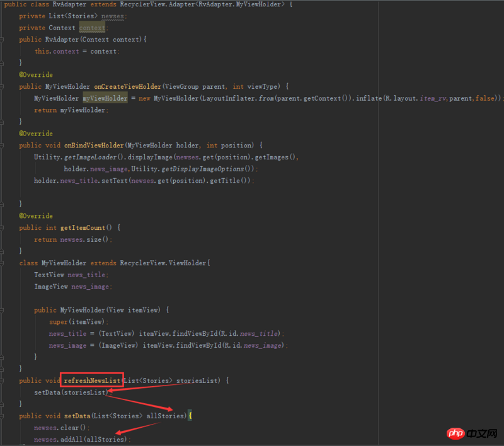This screenshot has height=446, width=504.
Task: Click 'newses' in the private List field declaration
Action: click(x=113, y=16)
